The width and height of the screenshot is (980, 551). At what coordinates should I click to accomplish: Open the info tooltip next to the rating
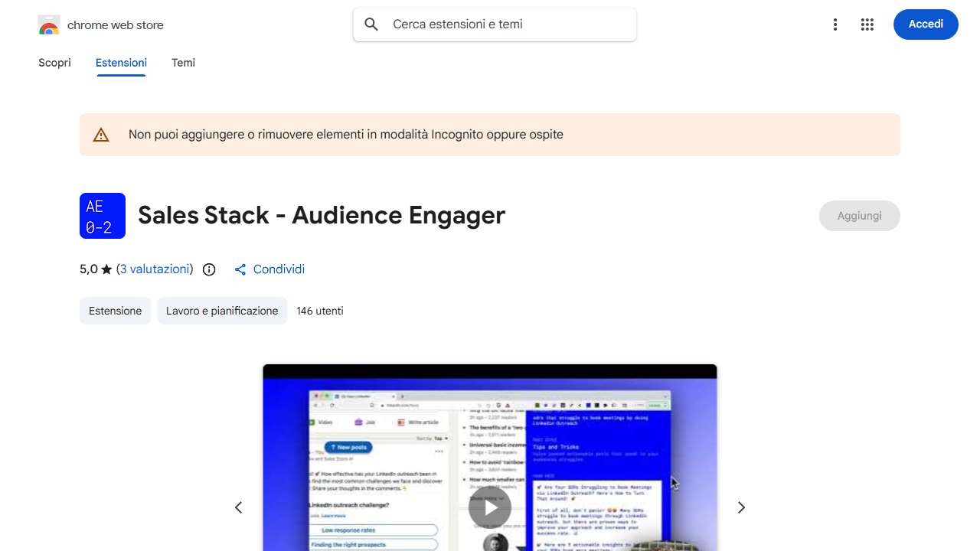point(209,269)
